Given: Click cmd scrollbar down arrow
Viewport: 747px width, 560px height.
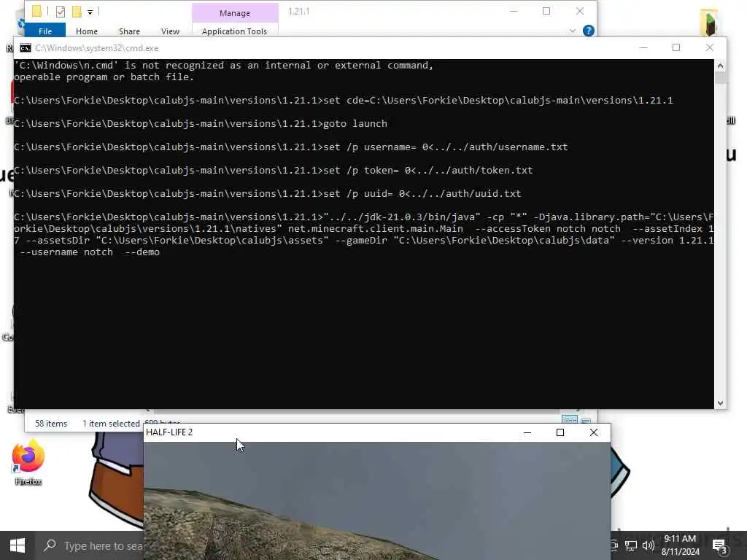Looking at the screenshot, I should point(720,402).
